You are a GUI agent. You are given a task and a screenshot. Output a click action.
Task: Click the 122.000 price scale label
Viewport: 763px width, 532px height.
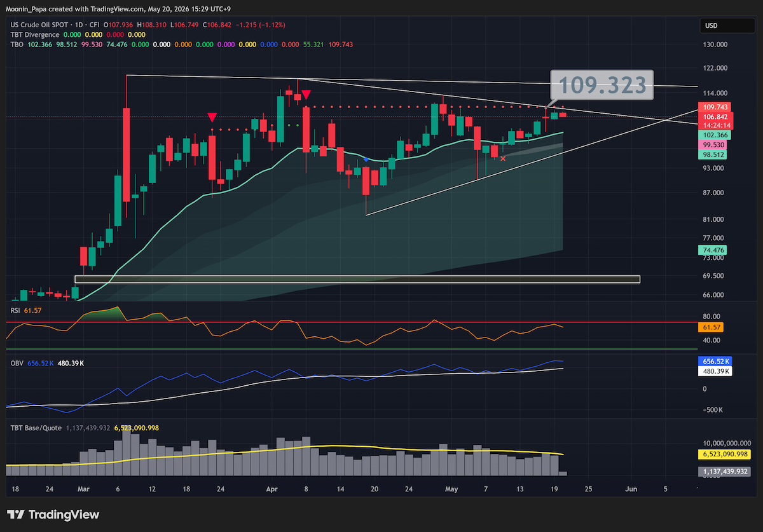(x=716, y=68)
